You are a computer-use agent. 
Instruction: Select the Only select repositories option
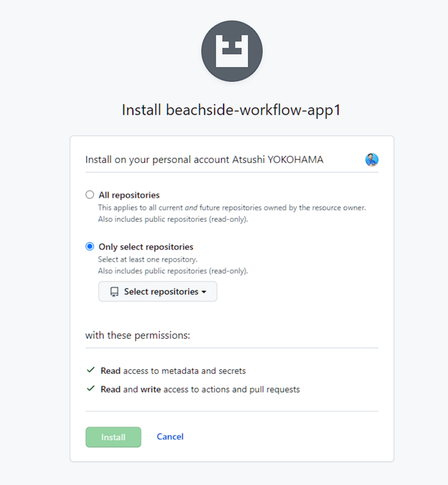pyautogui.click(x=90, y=246)
